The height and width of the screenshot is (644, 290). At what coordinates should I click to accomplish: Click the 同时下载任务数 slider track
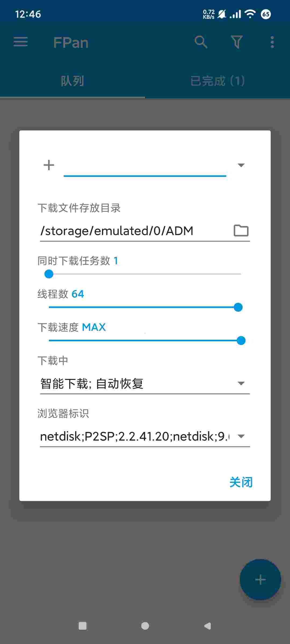coord(145,274)
